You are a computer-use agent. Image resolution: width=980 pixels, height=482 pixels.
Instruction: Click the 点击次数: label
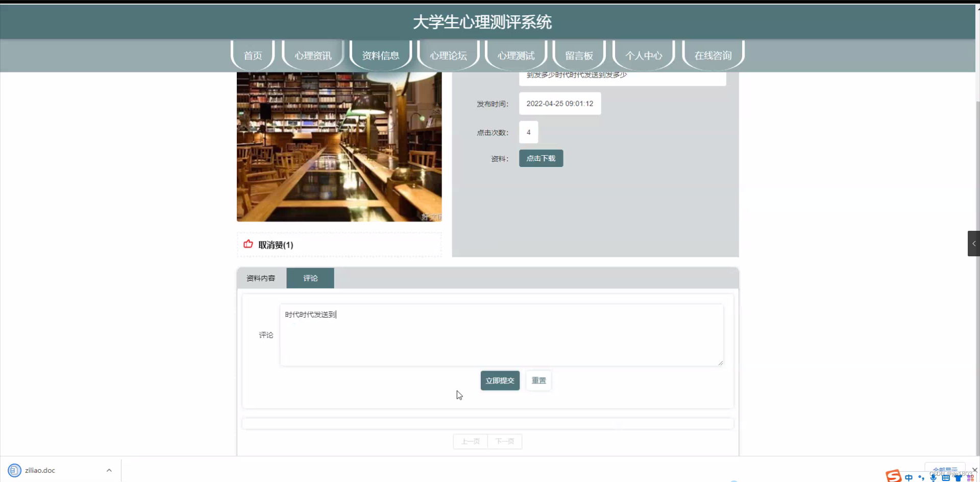[493, 132]
